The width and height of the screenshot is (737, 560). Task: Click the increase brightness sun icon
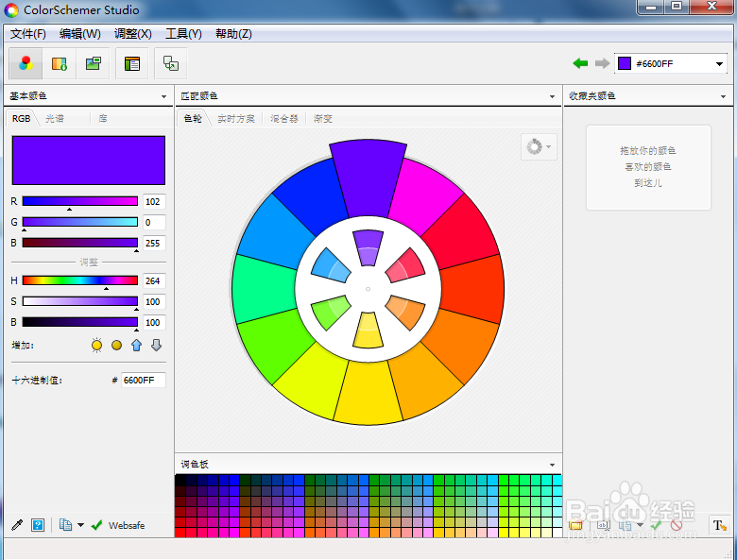click(96, 346)
